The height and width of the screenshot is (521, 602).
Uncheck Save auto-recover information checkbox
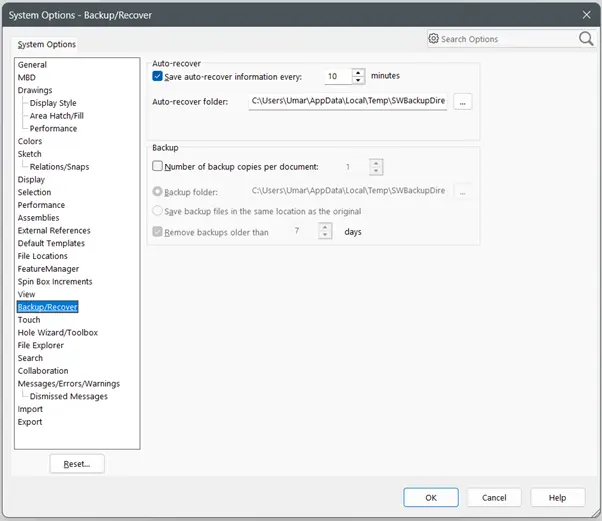point(157,76)
